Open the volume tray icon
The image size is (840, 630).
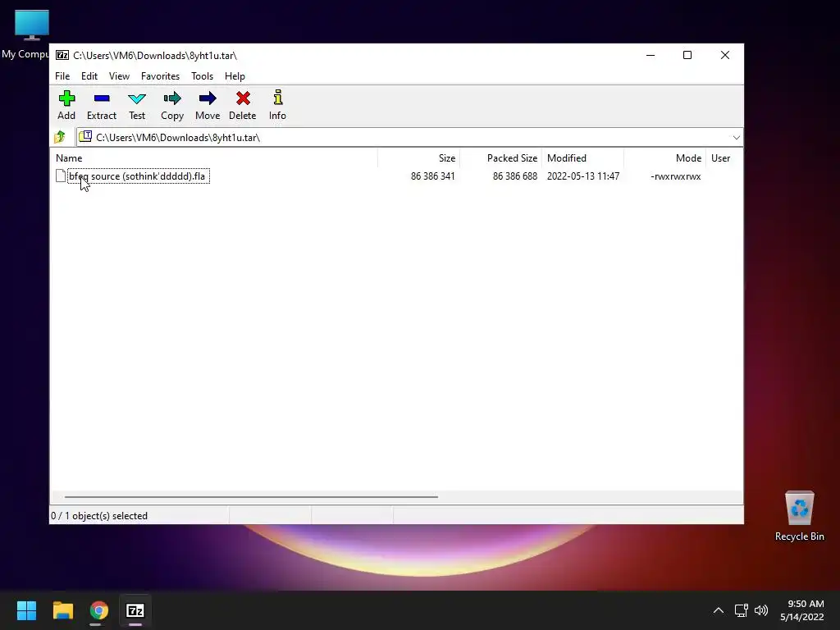[x=761, y=610]
